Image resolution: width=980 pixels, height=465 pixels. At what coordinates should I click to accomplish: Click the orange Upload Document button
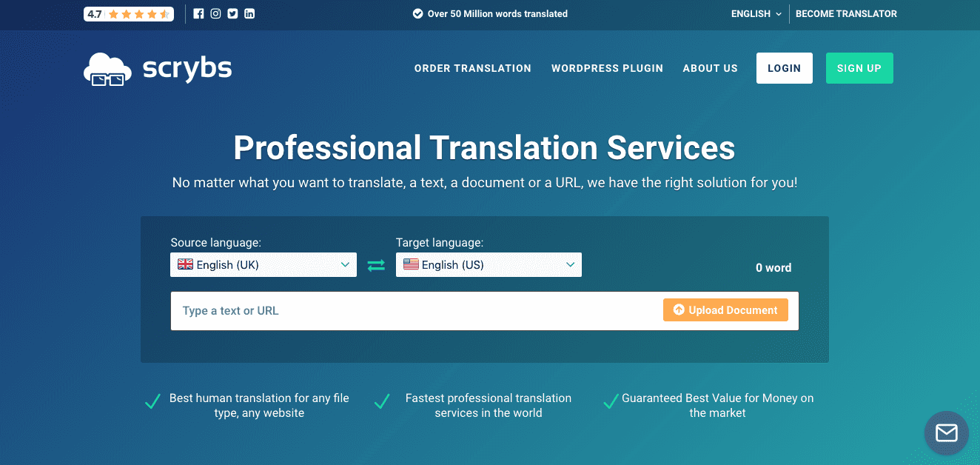(x=725, y=310)
